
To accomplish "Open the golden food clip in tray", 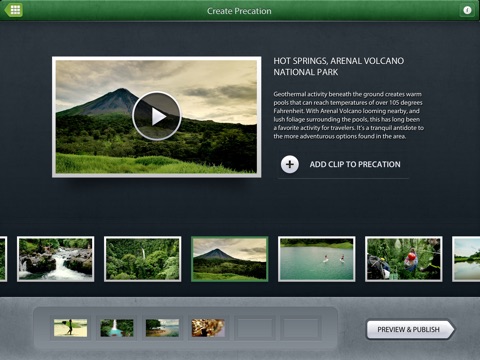I will pyautogui.click(x=208, y=328).
